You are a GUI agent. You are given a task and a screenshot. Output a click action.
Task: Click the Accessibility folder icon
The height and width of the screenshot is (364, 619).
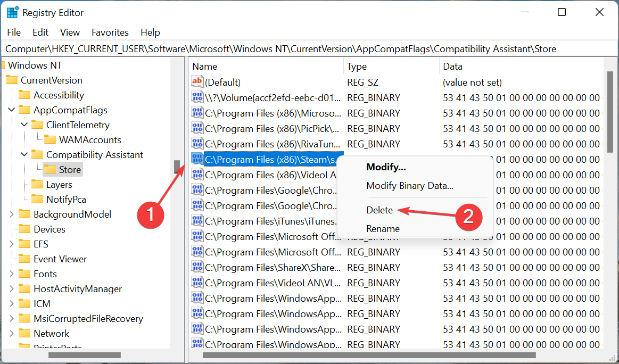24,95
